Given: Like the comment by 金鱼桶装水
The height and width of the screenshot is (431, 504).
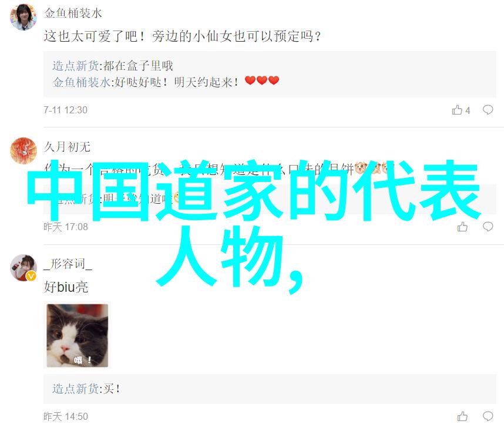Looking at the screenshot, I should [457, 110].
